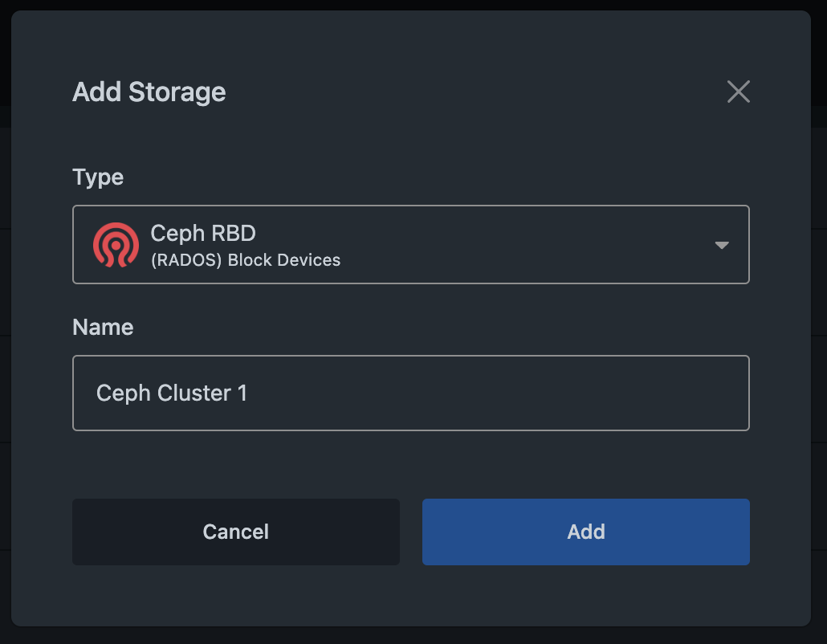The height and width of the screenshot is (644, 827).
Task: Edit the Name field containing Ceph Cluster 1
Action: (x=411, y=393)
